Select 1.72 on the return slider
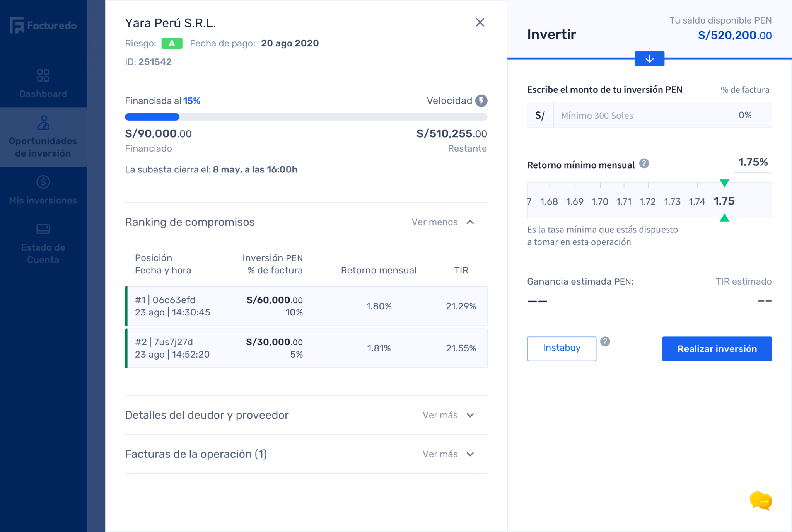792x532 pixels. (x=647, y=201)
